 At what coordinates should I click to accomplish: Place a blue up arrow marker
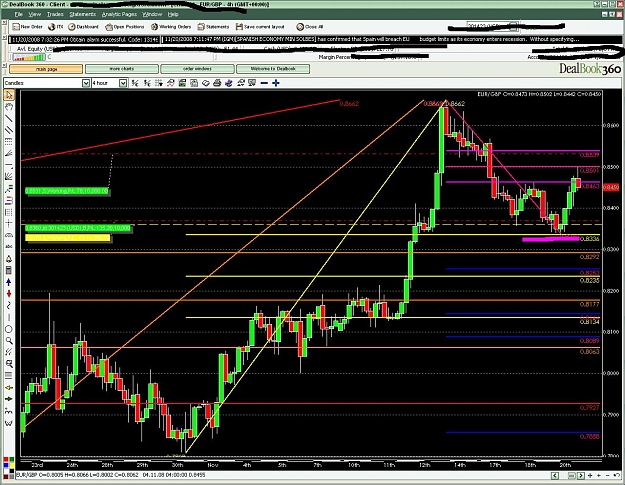(9, 282)
